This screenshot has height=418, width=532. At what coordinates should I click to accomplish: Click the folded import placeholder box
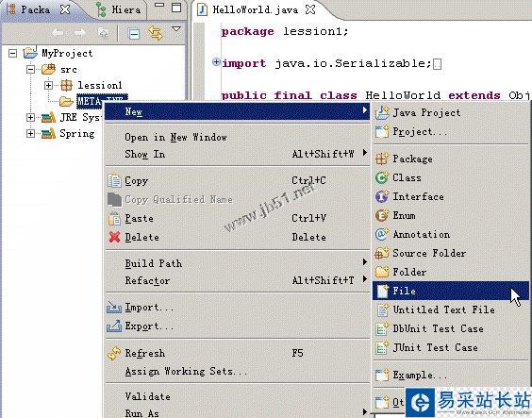[x=438, y=64]
